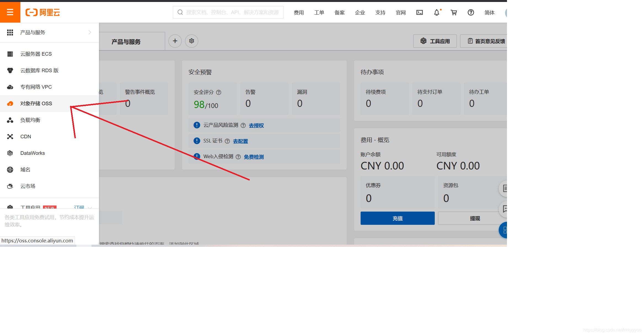Expand 产品与服务 menu chevron

[90, 33]
